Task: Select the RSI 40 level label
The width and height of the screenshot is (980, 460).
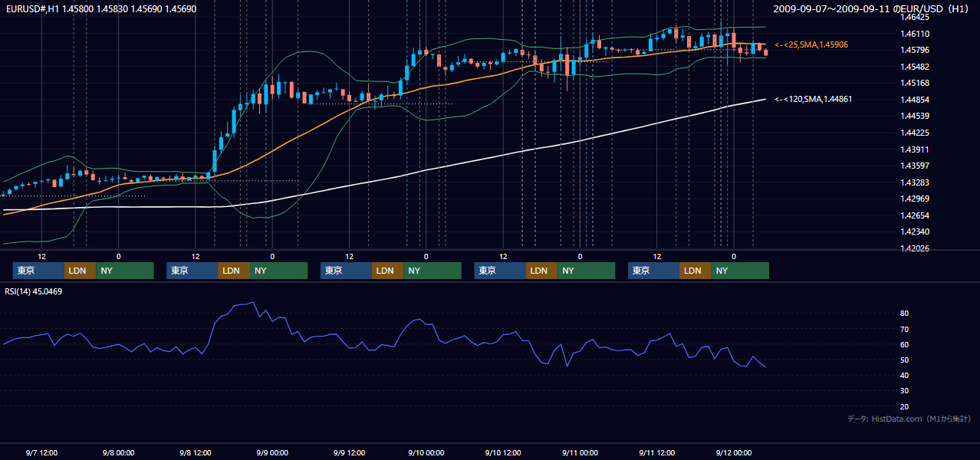Action: coord(905,375)
